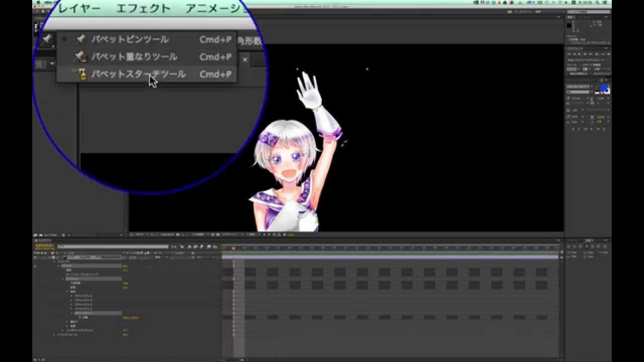Expand the 重なり group in the mesh
644x362 pixels.
coord(67,322)
